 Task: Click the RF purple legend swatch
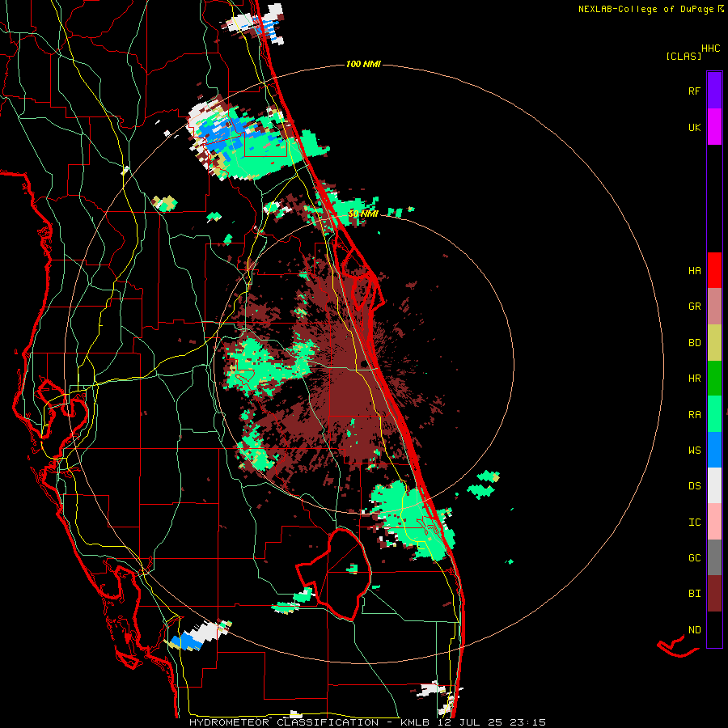tap(714, 91)
